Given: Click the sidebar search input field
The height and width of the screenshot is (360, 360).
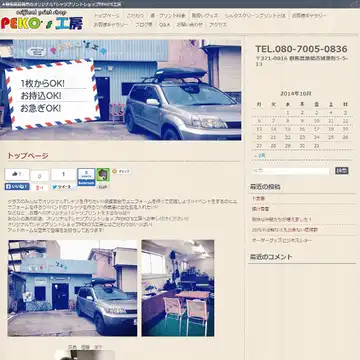Looking at the screenshot, I should (291, 171).
